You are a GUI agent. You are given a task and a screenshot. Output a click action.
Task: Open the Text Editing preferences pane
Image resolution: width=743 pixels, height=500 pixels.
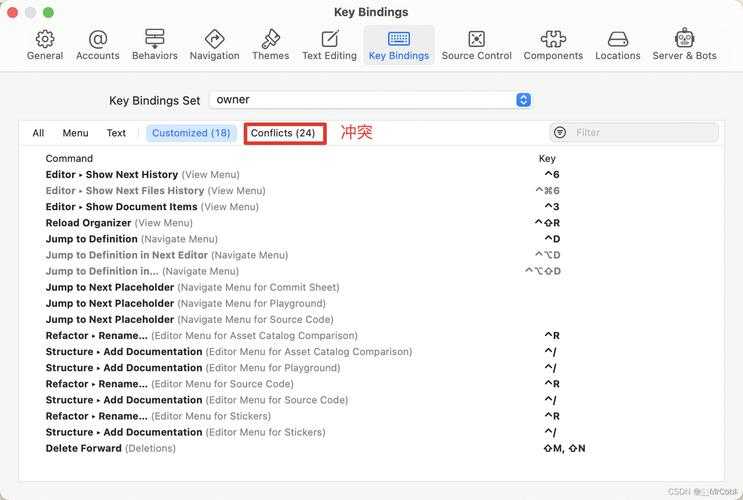[x=329, y=45]
